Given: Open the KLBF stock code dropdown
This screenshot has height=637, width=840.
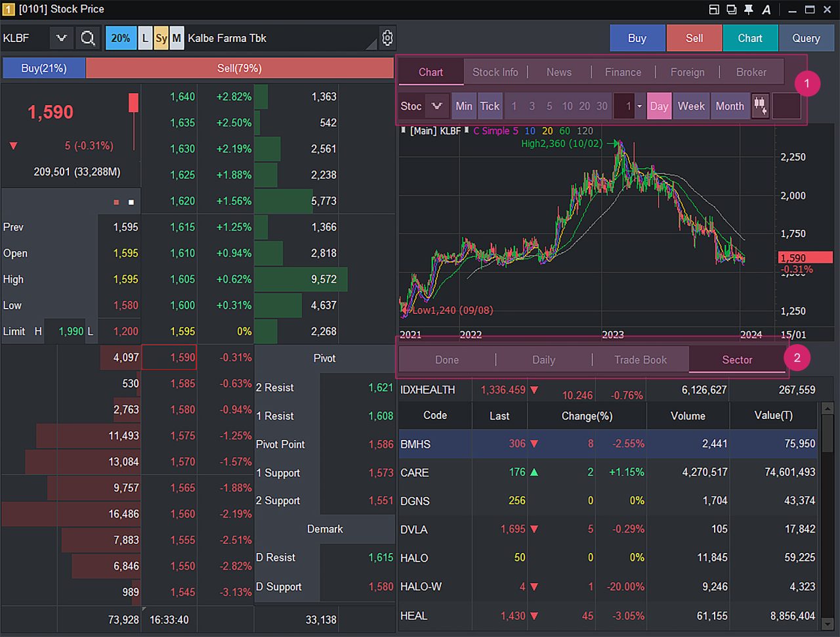Looking at the screenshot, I should [x=62, y=38].
